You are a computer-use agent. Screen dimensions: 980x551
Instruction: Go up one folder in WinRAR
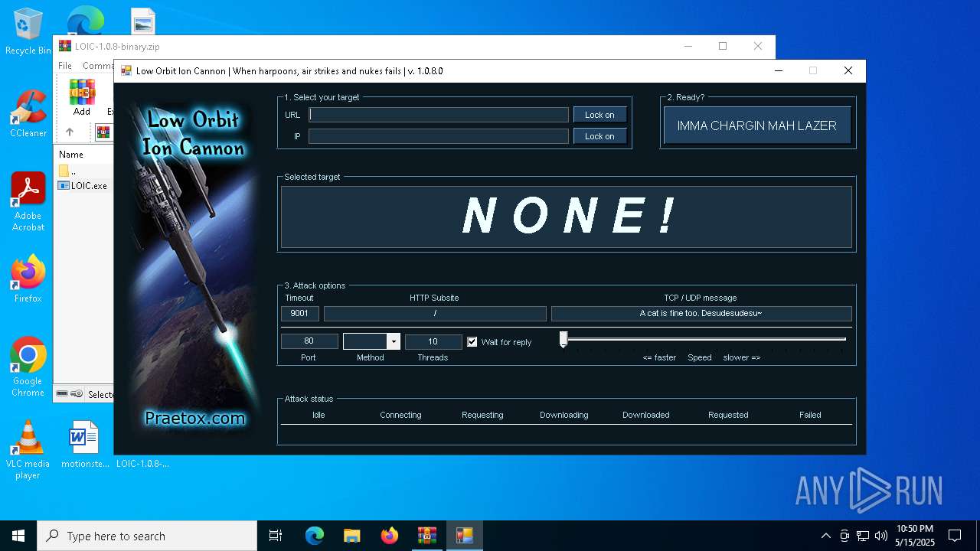[x=70, y=132]
